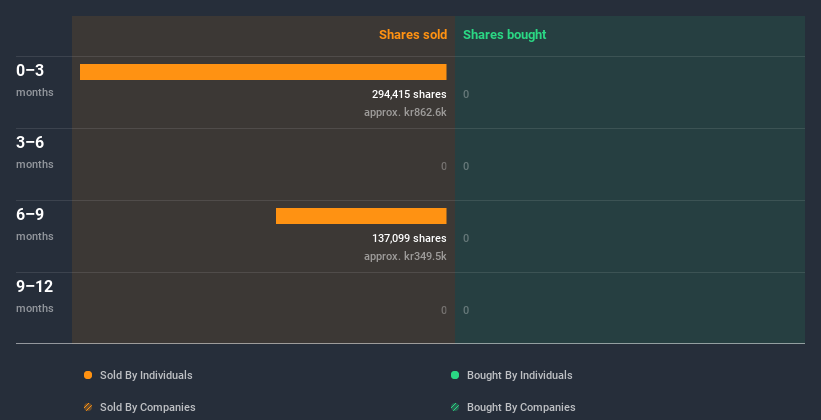Click the bought zero in the 3–6 months row

point(466,166)
